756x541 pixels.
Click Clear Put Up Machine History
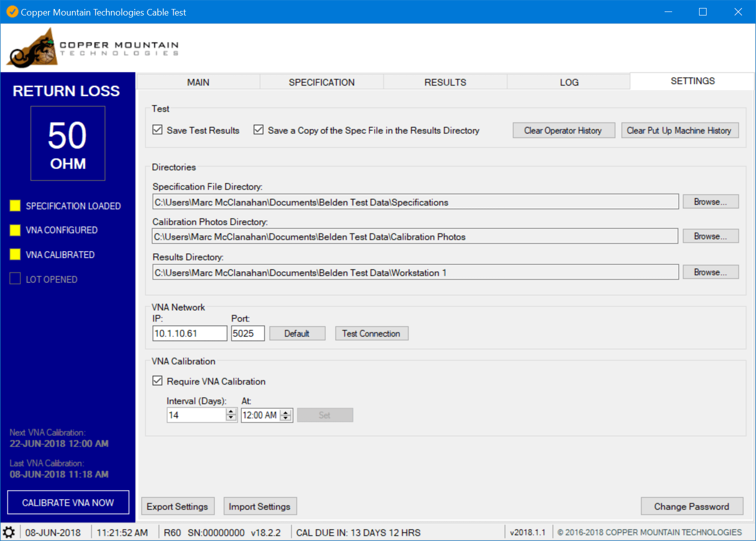click(x=680, y=130)
